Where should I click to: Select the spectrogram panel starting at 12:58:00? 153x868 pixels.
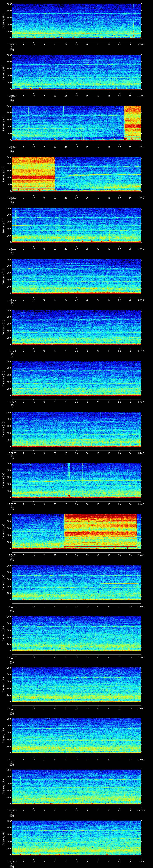coord(76,736)
